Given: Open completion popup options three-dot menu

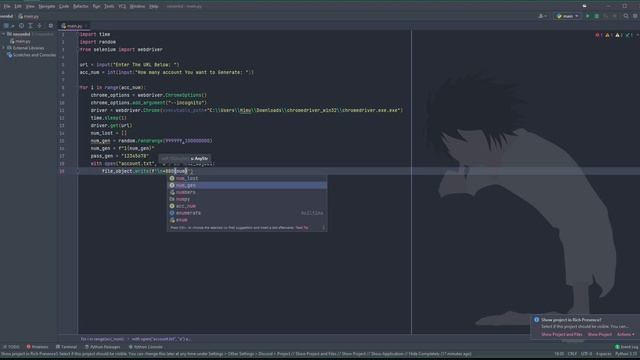Looking at the screenshot, I should click(x=323, y=228).
